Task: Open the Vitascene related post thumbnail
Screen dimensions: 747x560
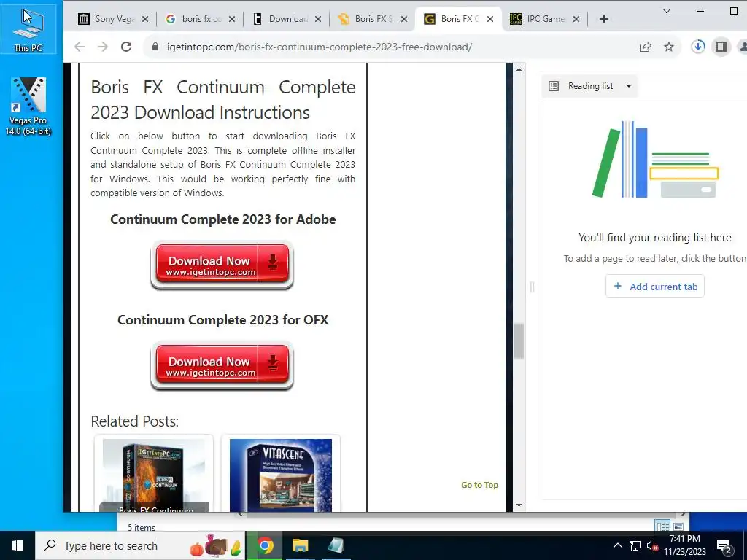Action: [x=281, y=475]
